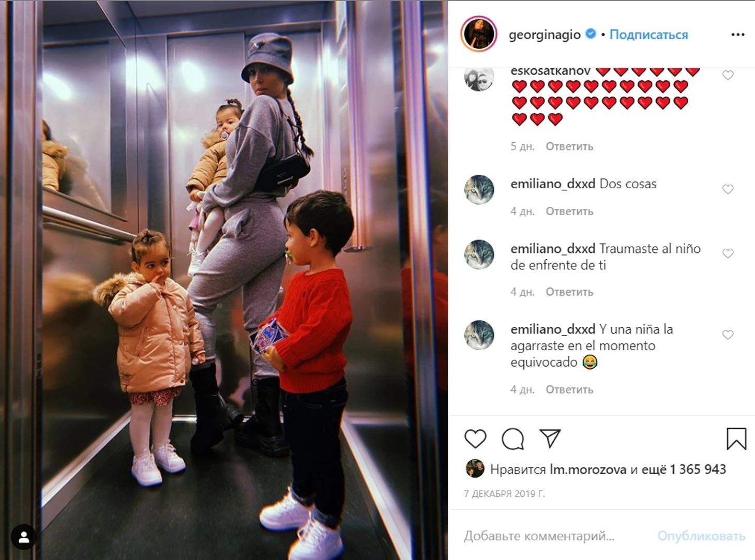The height and width of the screenshot is (560, 755).
Task: Open lm.morozova liker profile
Action: 588,469
